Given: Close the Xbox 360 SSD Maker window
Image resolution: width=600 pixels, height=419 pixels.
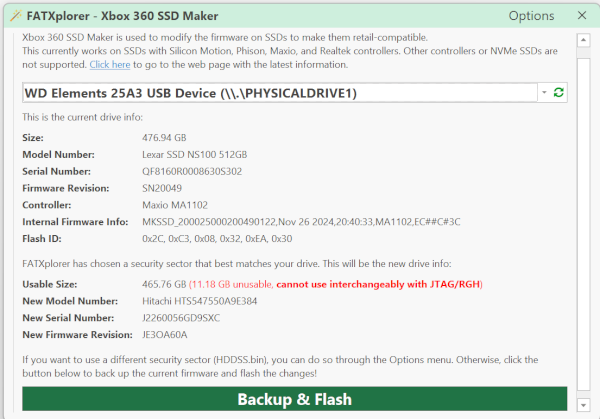Looking at the screenshot, I should 582,15.
